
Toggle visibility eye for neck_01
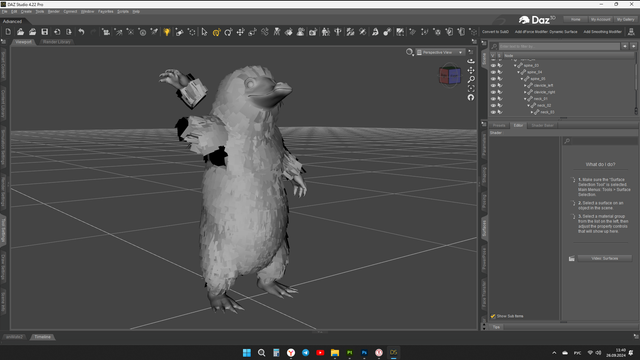pyautogui.click(x=493, y=99)
